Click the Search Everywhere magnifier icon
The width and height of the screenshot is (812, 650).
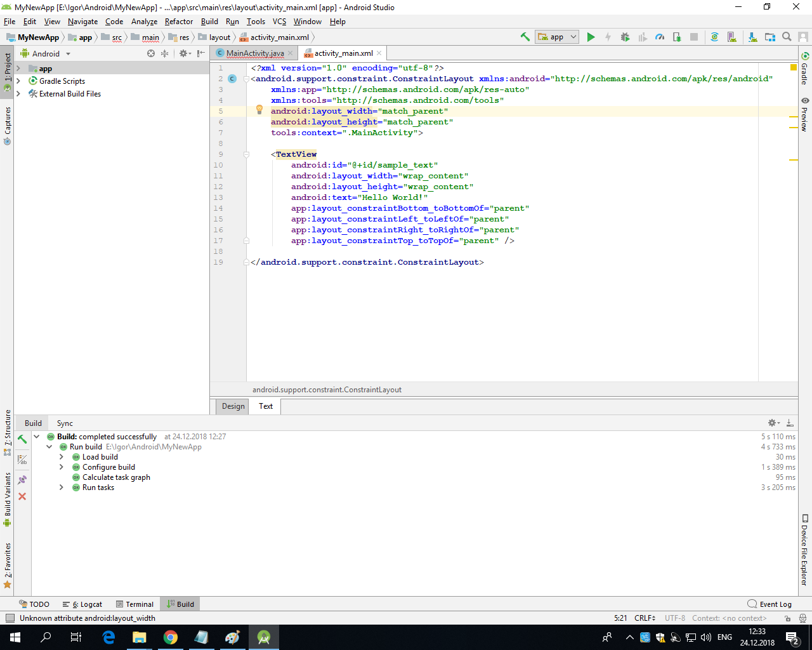point(787,37)
